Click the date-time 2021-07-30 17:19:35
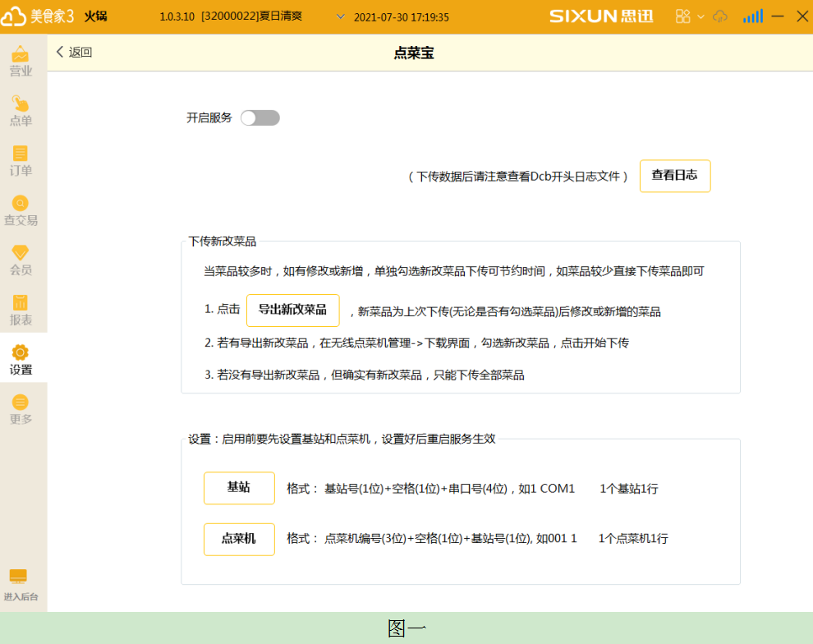 402,17
